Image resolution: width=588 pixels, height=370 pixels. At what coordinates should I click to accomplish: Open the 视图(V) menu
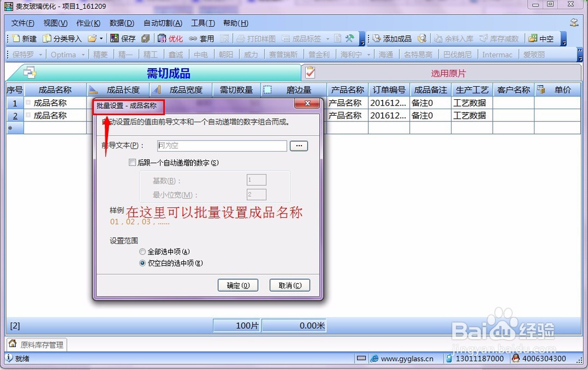(x=55, y=23)
